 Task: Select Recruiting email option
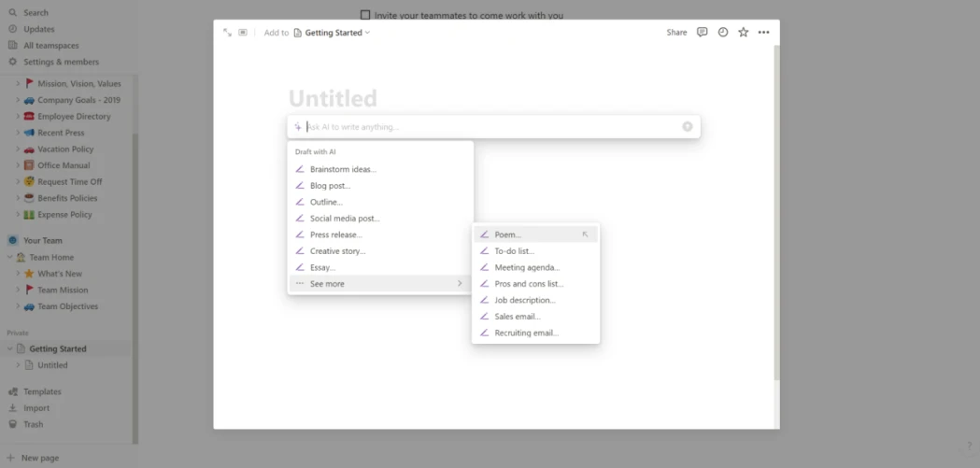tap(535, 333)
